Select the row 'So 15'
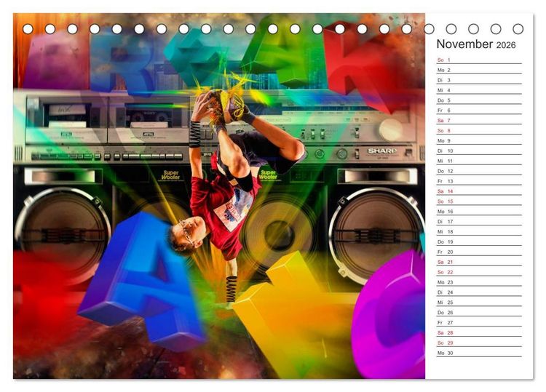 point(479,201)
